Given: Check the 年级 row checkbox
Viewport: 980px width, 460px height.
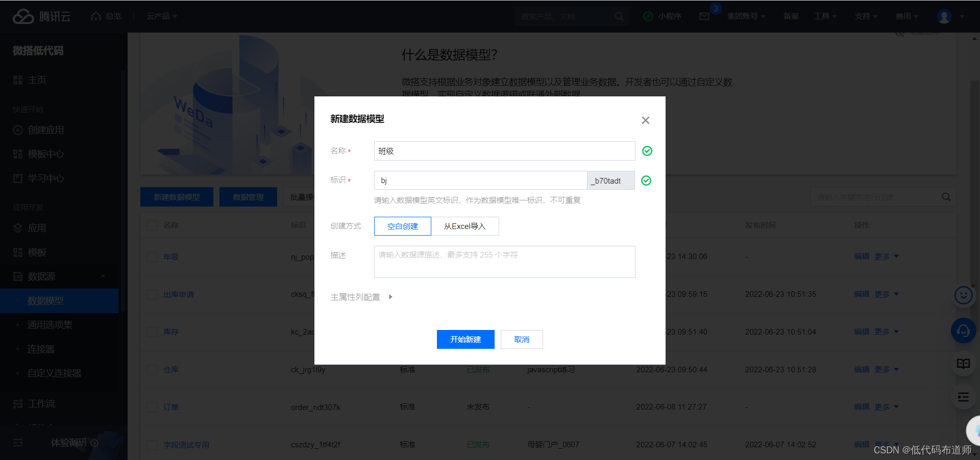Looking at the screenshot, I should click(152, 257).
